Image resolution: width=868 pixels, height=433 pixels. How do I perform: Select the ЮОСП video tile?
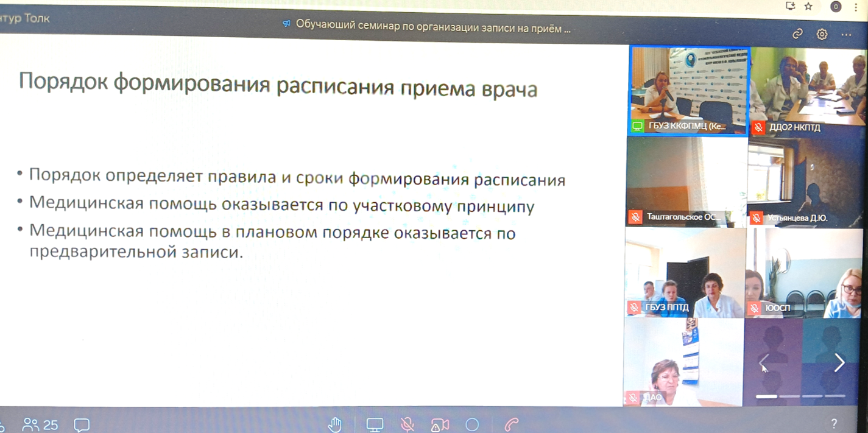[x=804, y=273]
